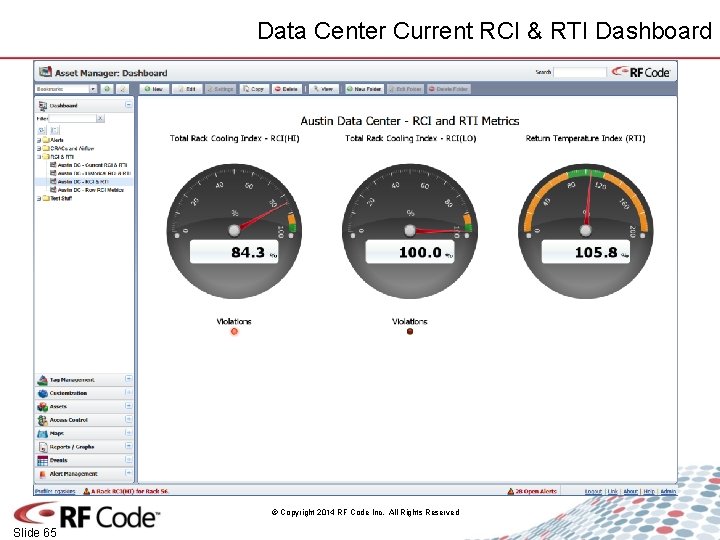Click the expand all tree icon
Viewport: 720px width, 540px height.
pos(42,130)
